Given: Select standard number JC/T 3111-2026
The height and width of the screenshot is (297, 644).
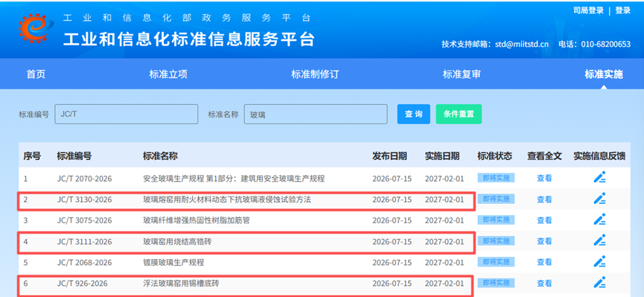Looking at the screenshot, I should pyautogui.click(x=84, y=241).
